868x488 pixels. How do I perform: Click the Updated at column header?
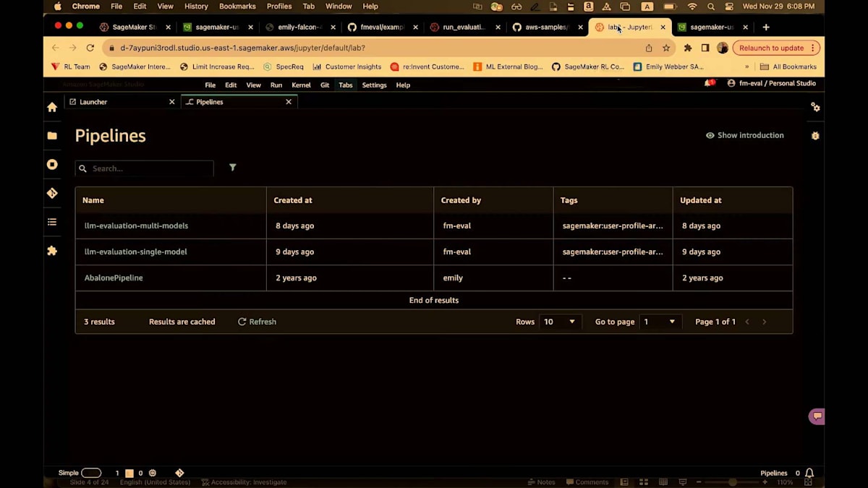701,200
